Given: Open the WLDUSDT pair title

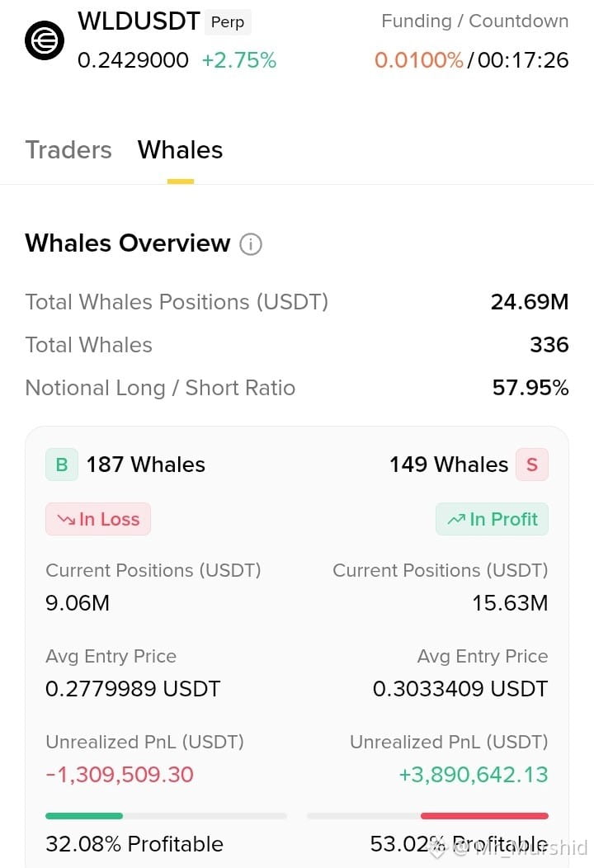Looking at the screenshot, I should point(139,21).
